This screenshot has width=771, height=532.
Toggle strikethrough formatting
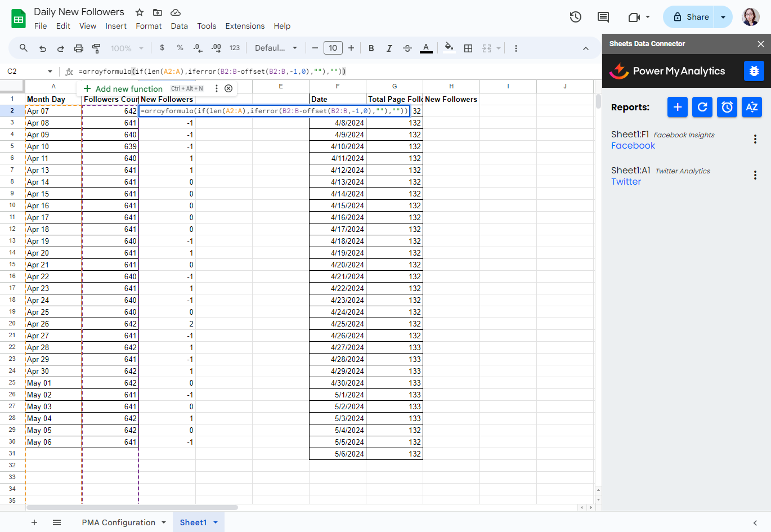[407, 48]
